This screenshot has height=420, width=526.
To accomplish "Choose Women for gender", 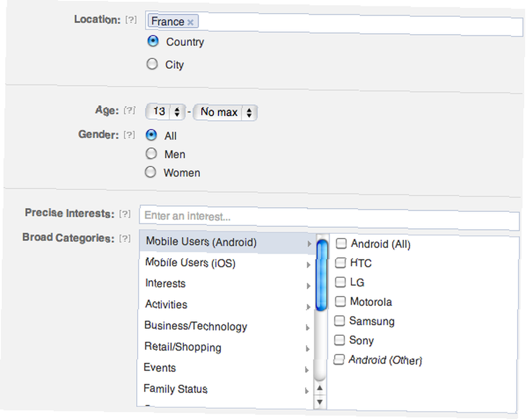I will [x=150, y=172].
